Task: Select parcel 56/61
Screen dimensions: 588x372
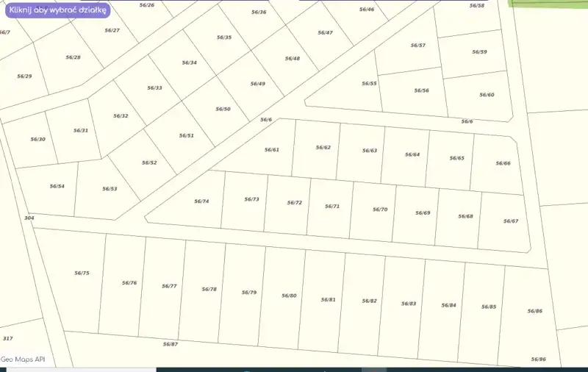Action: pos(271,149)
